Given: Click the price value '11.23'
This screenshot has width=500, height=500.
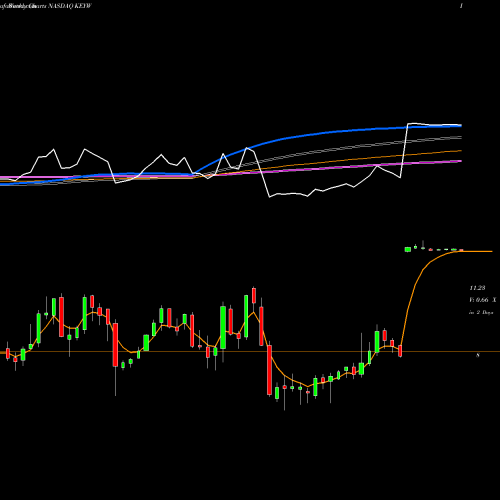Looking at the screenshot, I should [x=477, y=288].
